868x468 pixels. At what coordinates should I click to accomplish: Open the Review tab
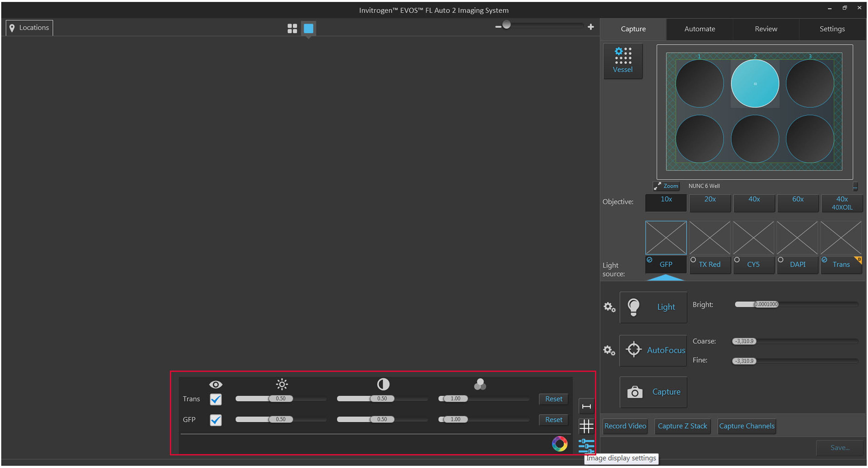coord(766,29)
